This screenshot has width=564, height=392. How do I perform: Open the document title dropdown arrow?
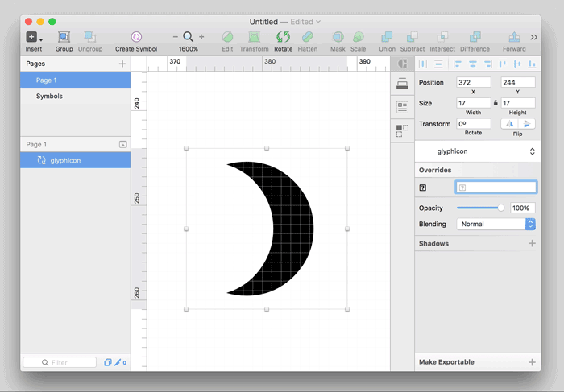tap(318, 22)
